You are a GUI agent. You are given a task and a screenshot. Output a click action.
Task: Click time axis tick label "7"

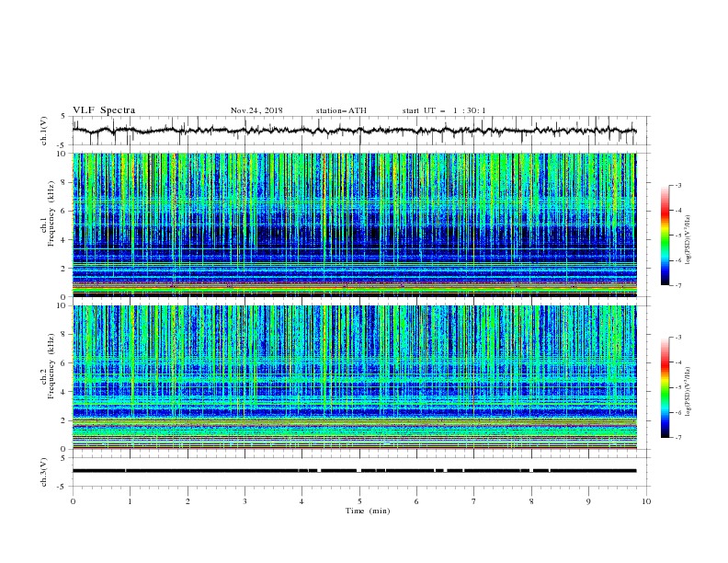pyautogui.click(x=474, y=501)
